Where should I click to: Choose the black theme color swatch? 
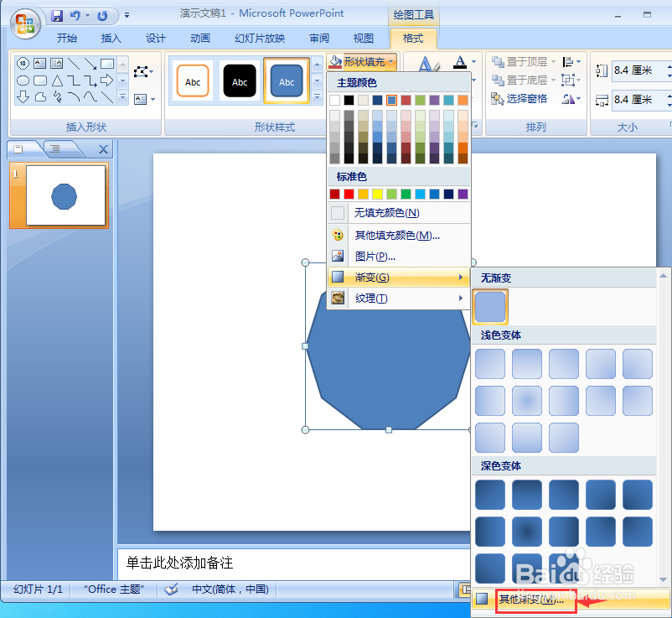pyautogui.click(x=349, y=100)
